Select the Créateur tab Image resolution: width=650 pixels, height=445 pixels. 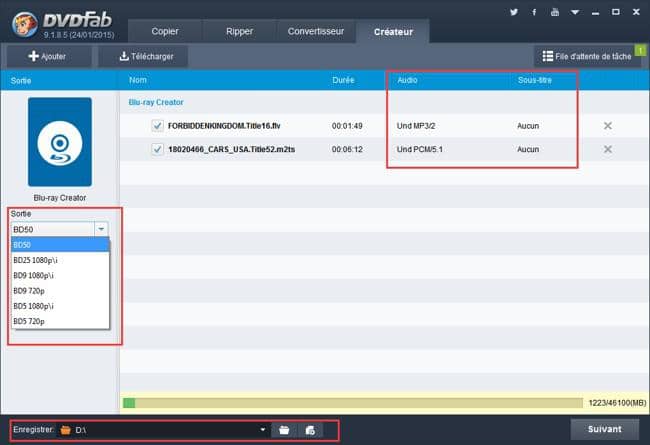tap(393, 32)
